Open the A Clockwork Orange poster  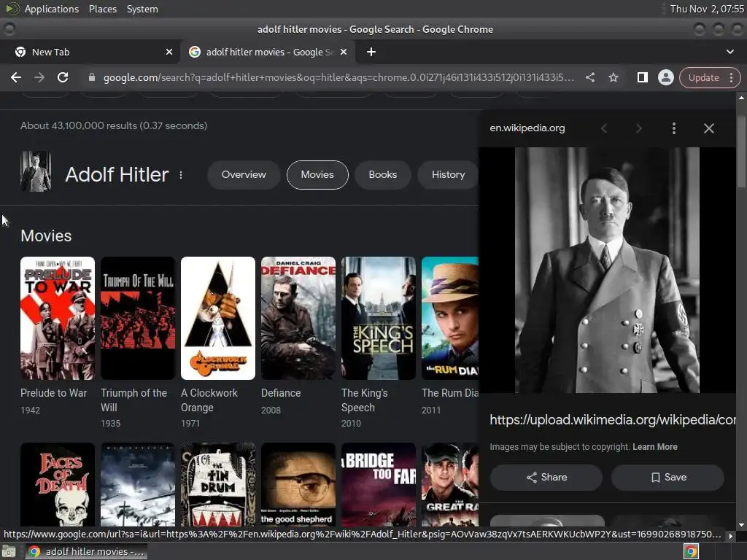218,318
